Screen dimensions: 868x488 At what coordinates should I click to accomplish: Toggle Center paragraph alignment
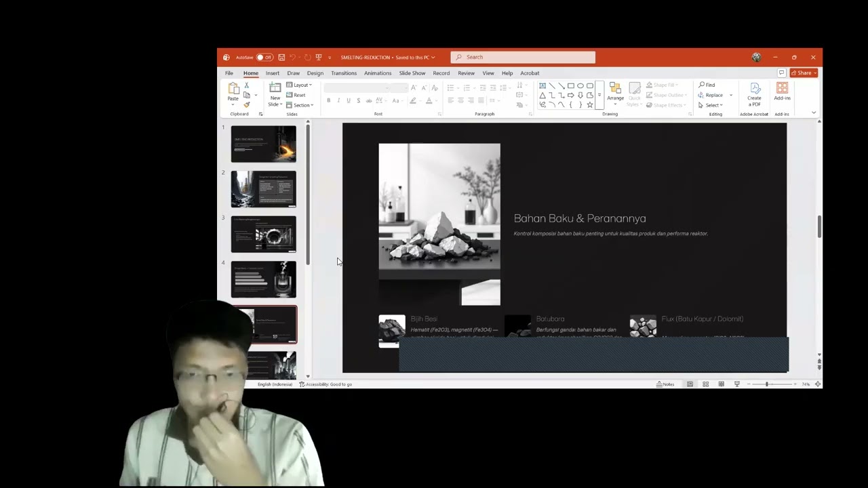(460, 100)
